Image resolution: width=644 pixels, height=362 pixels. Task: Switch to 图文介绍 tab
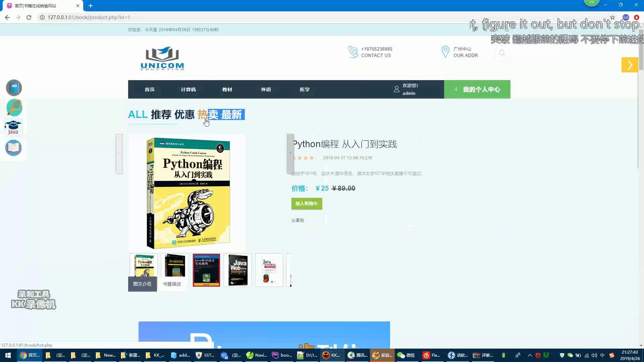pos(142,284)
